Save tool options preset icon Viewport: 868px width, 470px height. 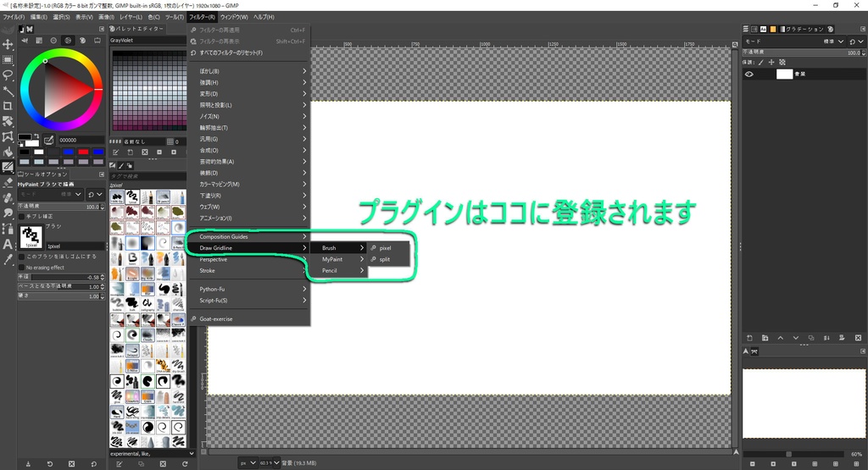[28, 464]
